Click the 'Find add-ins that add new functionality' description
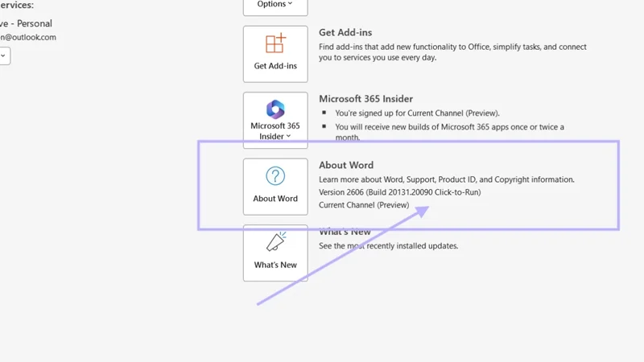This screenshot has width=644, height=362. (452, 52)
